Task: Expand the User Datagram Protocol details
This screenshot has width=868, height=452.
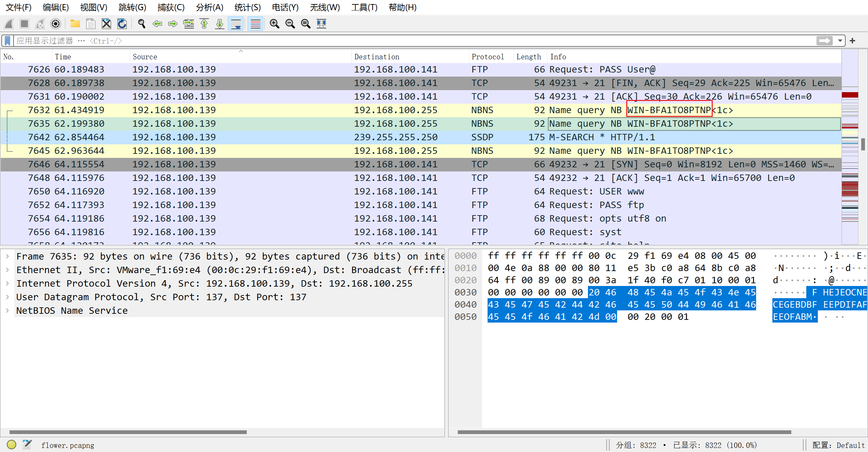Action: [7, 297]
